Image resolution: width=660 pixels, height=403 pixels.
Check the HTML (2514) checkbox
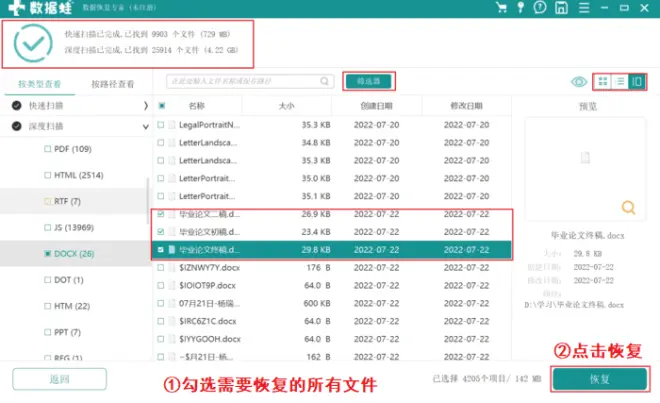tap(48, 175)
